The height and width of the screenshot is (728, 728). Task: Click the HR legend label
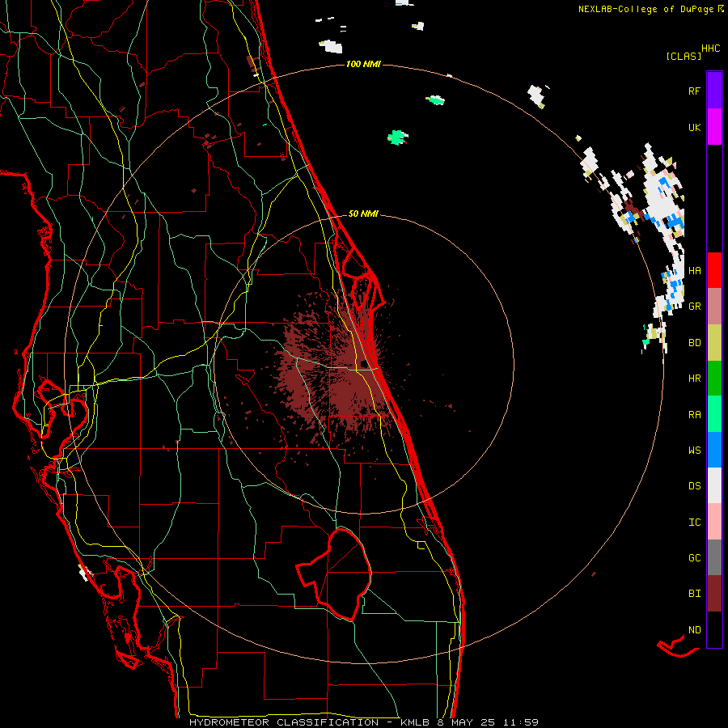[694, 379]
